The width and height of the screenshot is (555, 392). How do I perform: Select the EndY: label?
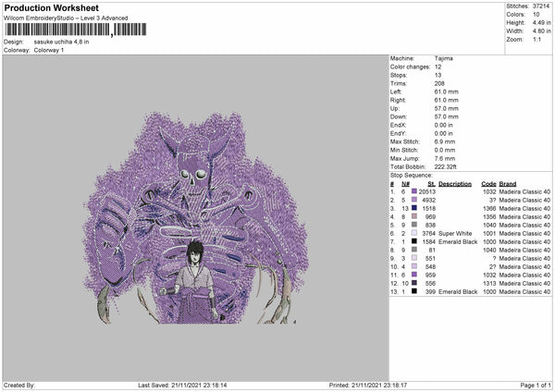pyautogui.click(x=398, y=133)
